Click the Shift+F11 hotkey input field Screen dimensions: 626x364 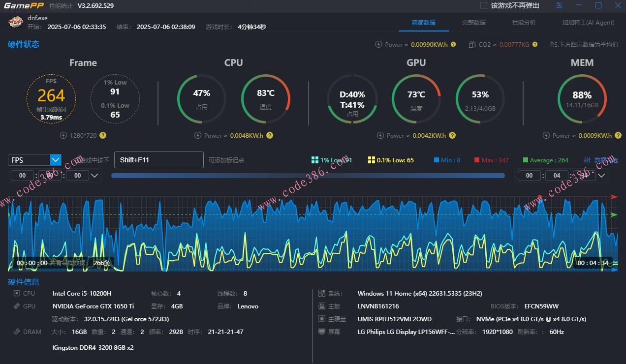158,160
